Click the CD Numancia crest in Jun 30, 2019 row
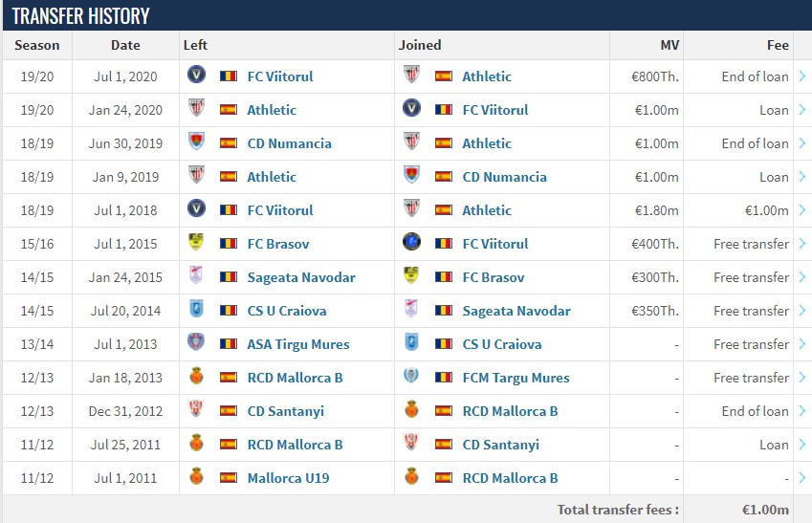812x523 pixels. (x=197, y=142)
